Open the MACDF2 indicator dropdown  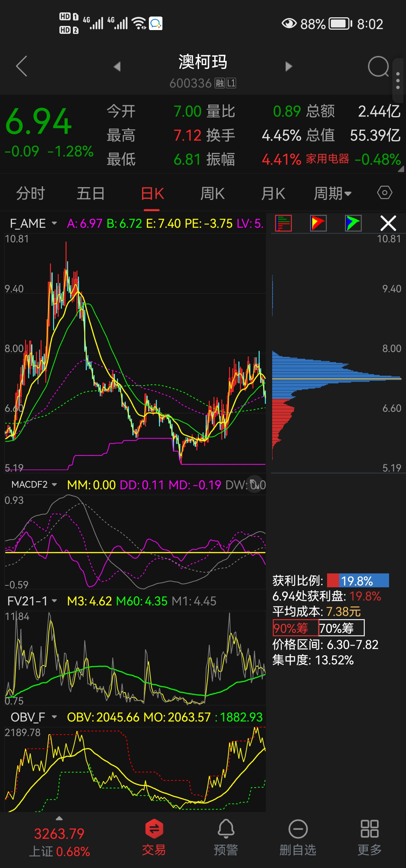(x=34, y=484)
